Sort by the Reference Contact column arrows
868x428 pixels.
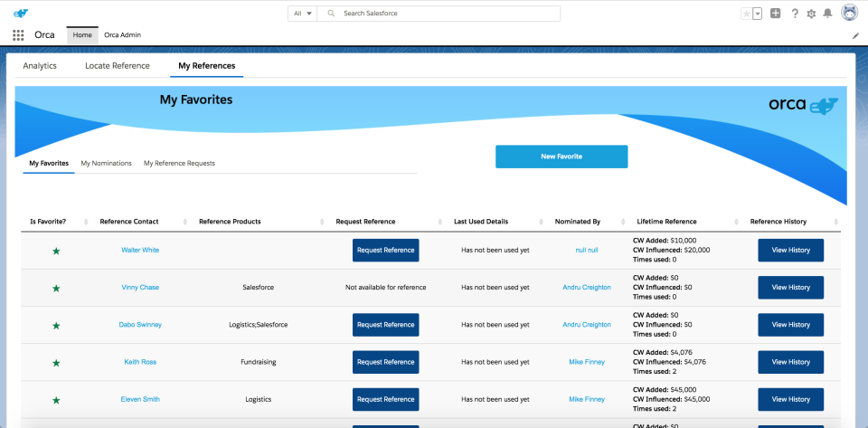[x=184, y=222]
